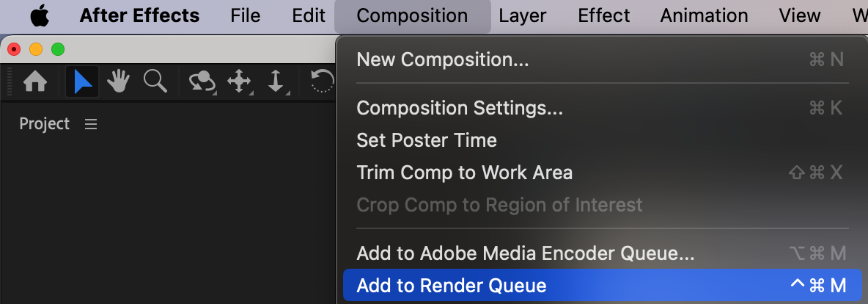The width and height of the screenshot is (868, 304).
Task: Choose Set Poster Time
Action: [427, 140]
